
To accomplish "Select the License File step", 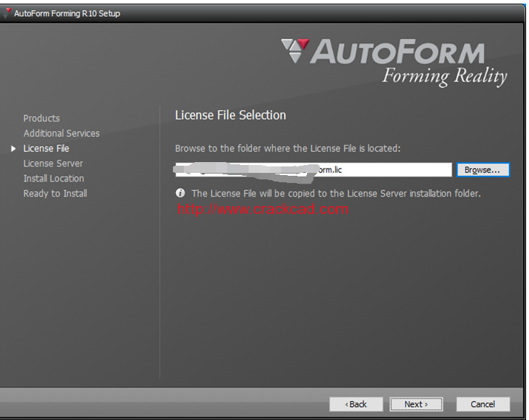I will (x=46, y=148).
